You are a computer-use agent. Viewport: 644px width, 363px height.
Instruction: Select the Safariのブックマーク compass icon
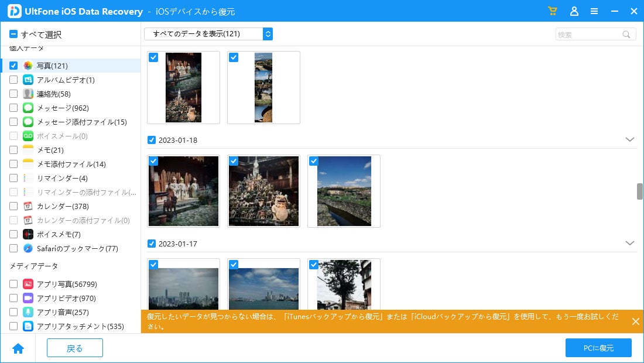[28, 248]
